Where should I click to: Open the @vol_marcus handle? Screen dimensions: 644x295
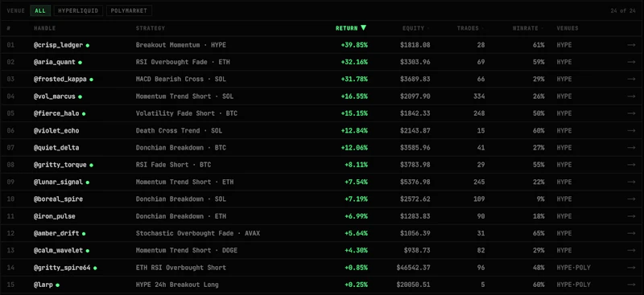(55, 96)
